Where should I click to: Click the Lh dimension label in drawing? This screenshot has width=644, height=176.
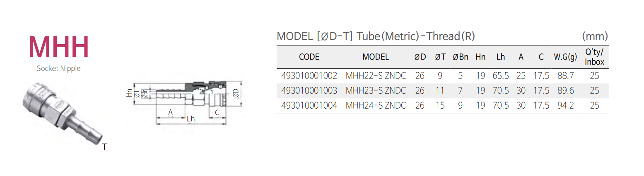coord(191,119)
